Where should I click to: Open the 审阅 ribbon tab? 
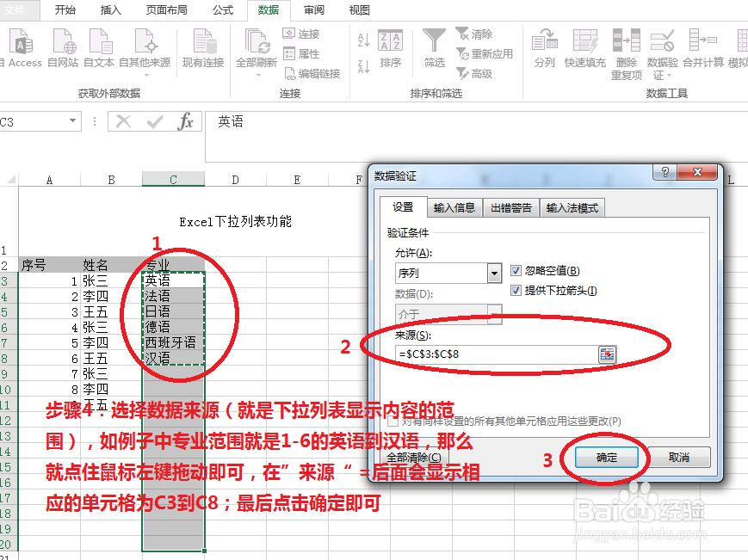(x=313, y=10)
